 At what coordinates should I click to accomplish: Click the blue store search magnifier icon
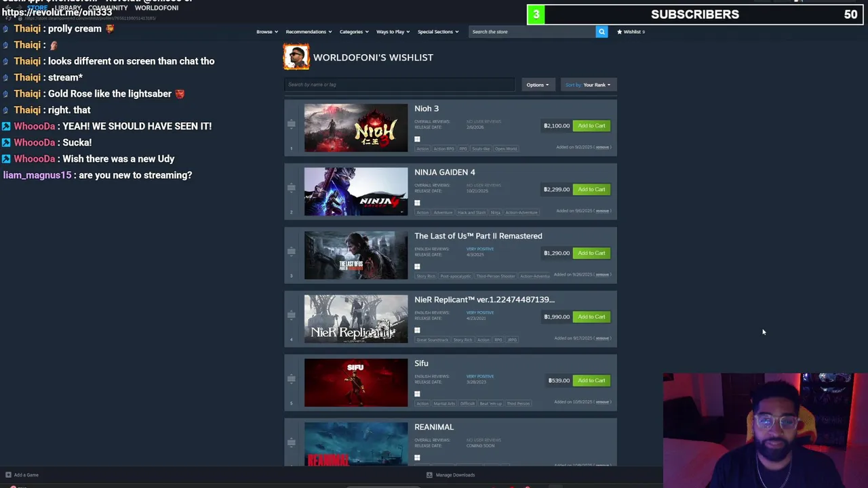(x=601, y=32)
